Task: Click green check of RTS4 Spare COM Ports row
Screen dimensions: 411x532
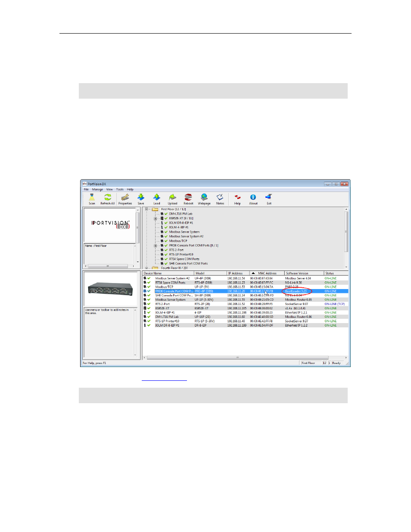Action: pyautogui.click(x=149, y=283)
